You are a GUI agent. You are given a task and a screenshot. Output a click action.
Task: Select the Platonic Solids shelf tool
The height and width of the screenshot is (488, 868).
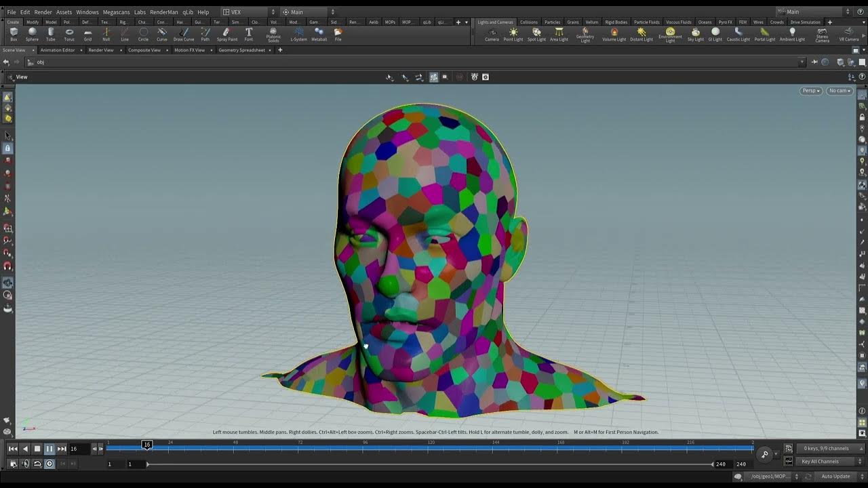tap(273, 35)
